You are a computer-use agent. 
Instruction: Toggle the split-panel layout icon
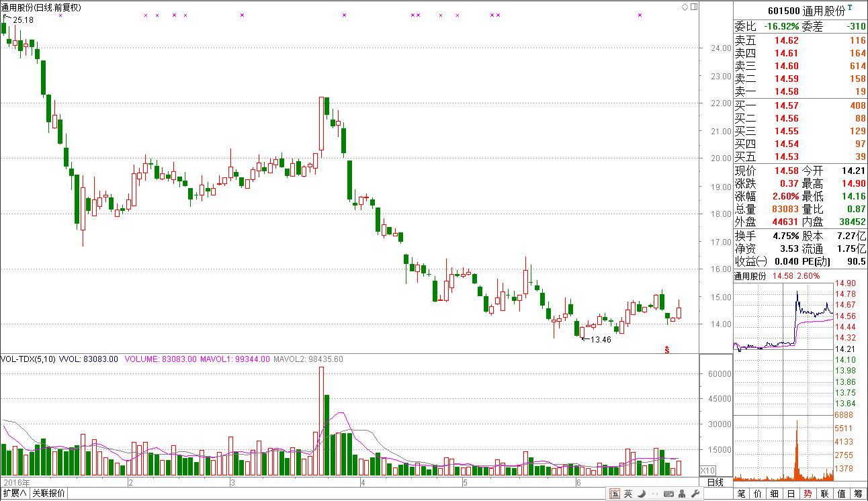point(694,7)
